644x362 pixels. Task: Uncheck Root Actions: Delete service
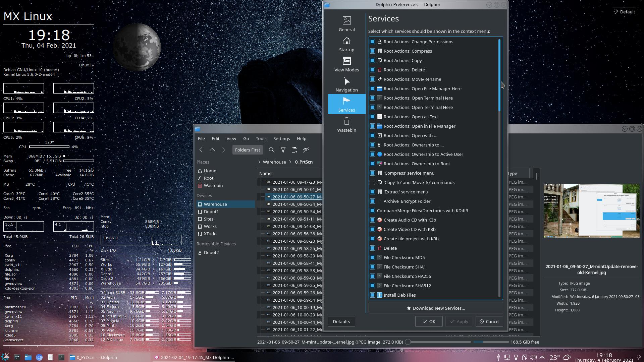tap(372, 70)
